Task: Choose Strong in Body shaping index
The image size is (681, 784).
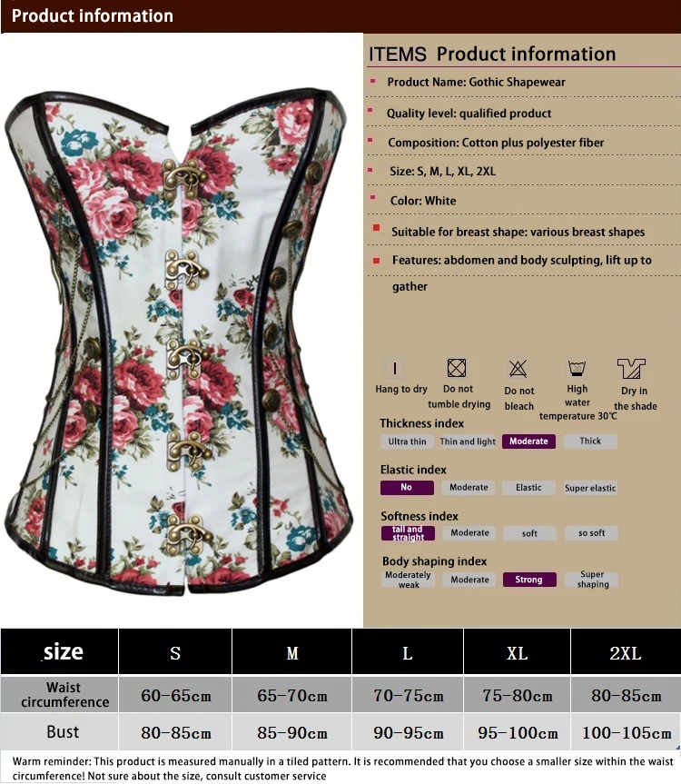Action: [529, 580]
